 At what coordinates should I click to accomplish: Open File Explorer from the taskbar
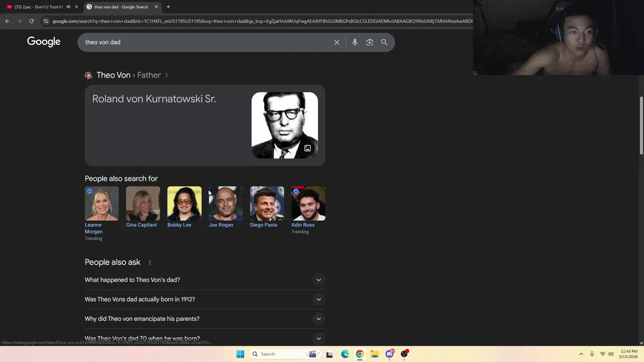(374, 354)
